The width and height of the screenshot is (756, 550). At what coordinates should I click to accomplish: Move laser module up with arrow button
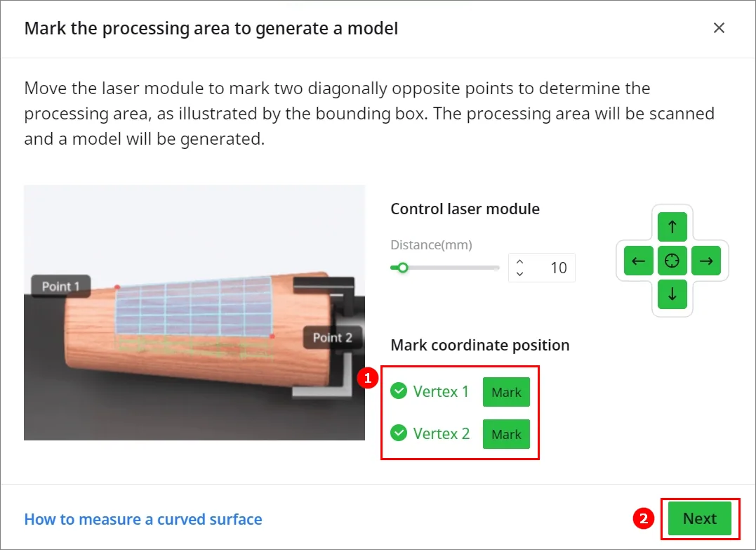(672, 227)
